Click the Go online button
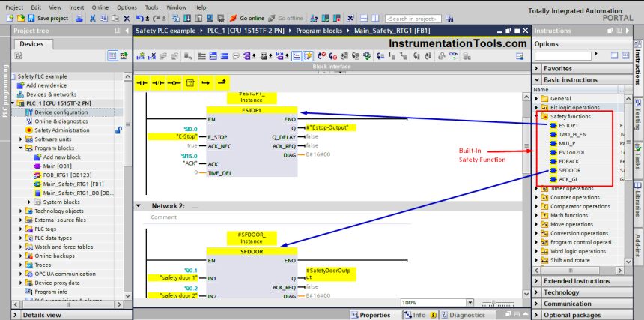This screenshot has width=644, height=320. pos(247,19)
